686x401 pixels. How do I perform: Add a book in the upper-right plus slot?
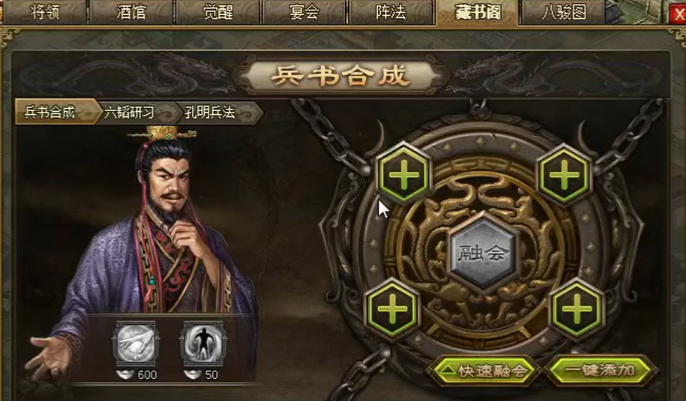[x=564, y=174]
